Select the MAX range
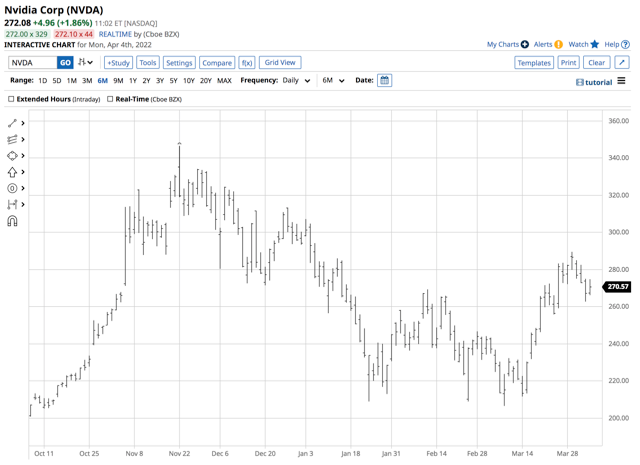Image resolution: width=640 pixels, height=465 pixels. coord(224,80)
